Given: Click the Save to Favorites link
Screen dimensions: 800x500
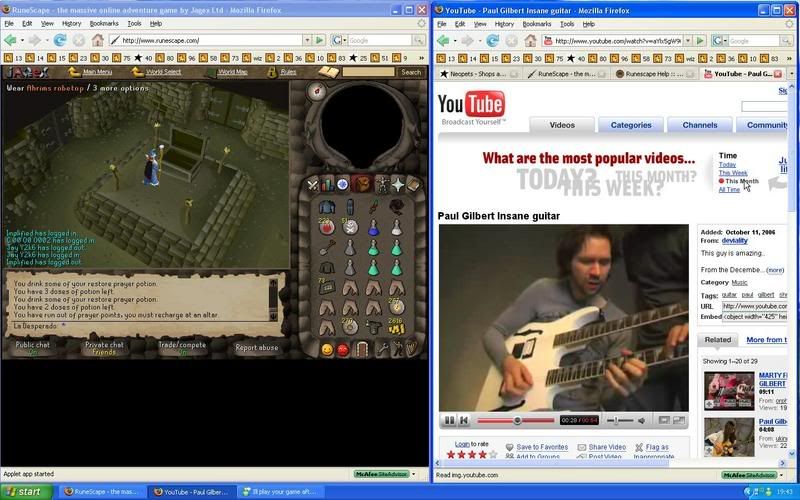Looking at the screenshot, I should point(542,447).
